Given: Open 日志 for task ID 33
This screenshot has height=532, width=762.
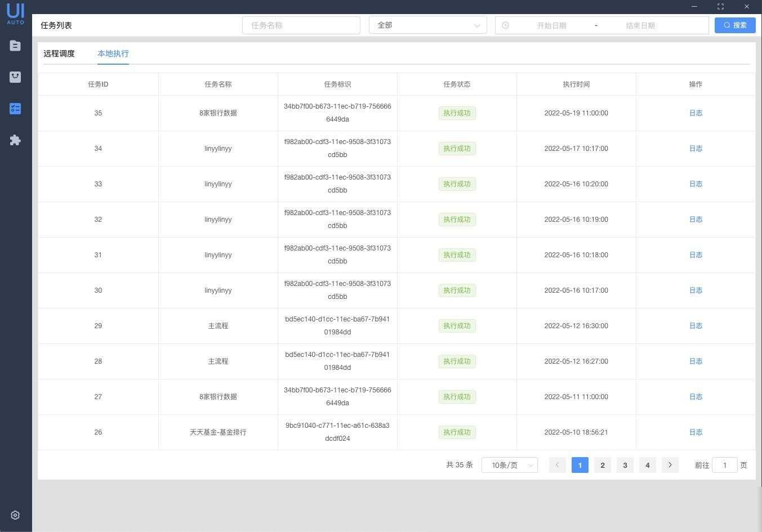Looking at the screenshot, I should (696, 184).
